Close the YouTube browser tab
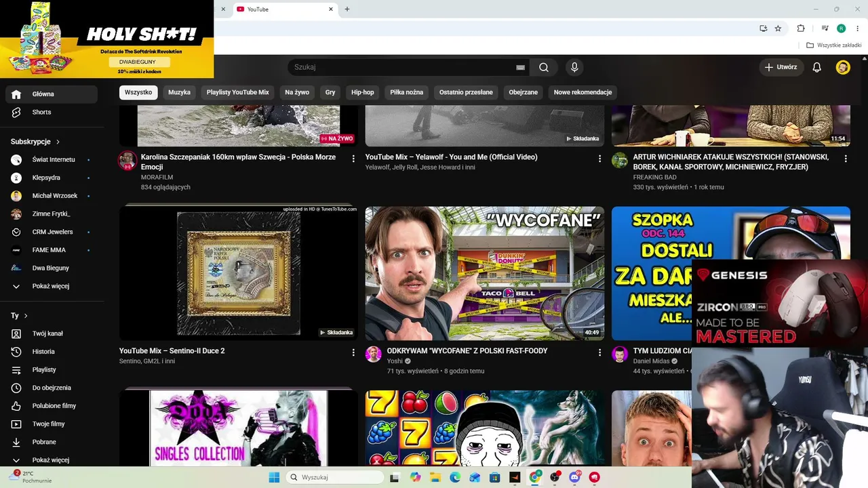Image resolution: width=868 pixels, height=488 pixels. (331, 9)
